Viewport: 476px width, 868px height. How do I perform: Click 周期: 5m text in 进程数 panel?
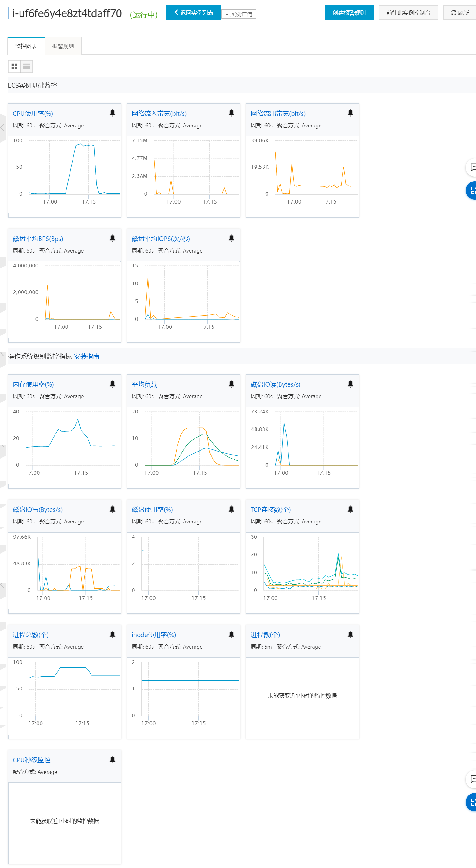261,647
